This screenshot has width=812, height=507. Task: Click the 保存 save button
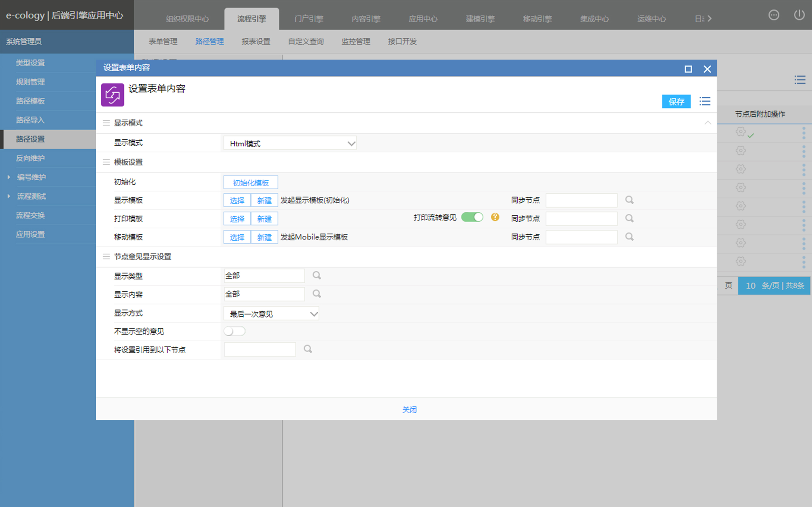(676, 102)
